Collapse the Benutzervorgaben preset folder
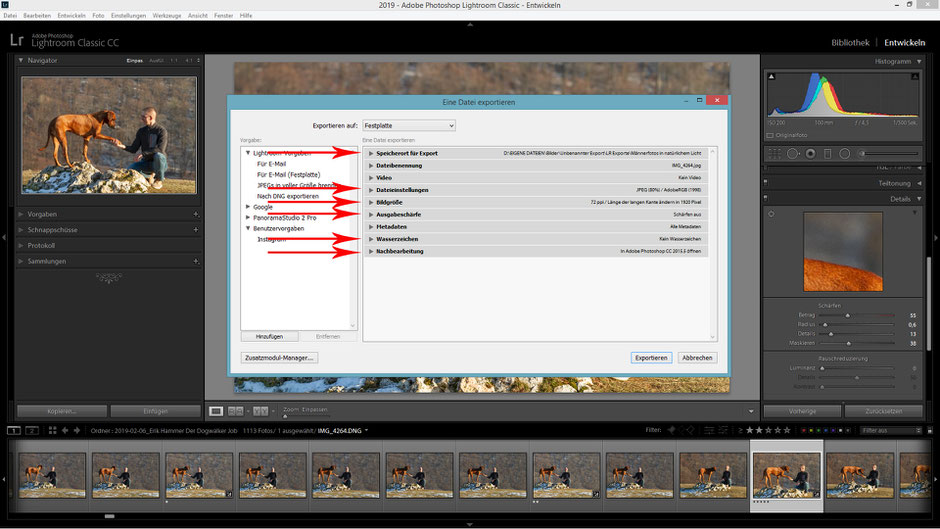This screenshot has width=940, height=529. pos(248,228)
